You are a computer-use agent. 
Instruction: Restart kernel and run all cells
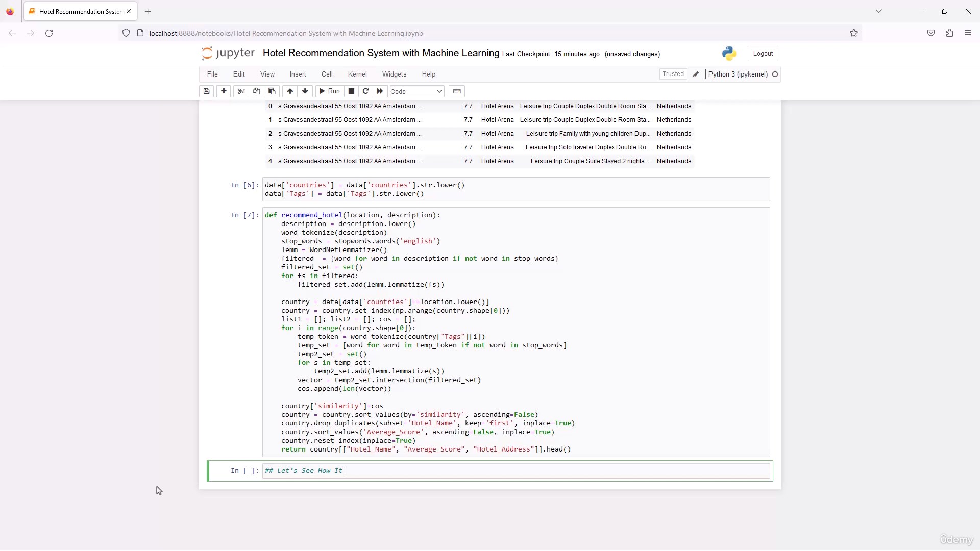point(380,91)
